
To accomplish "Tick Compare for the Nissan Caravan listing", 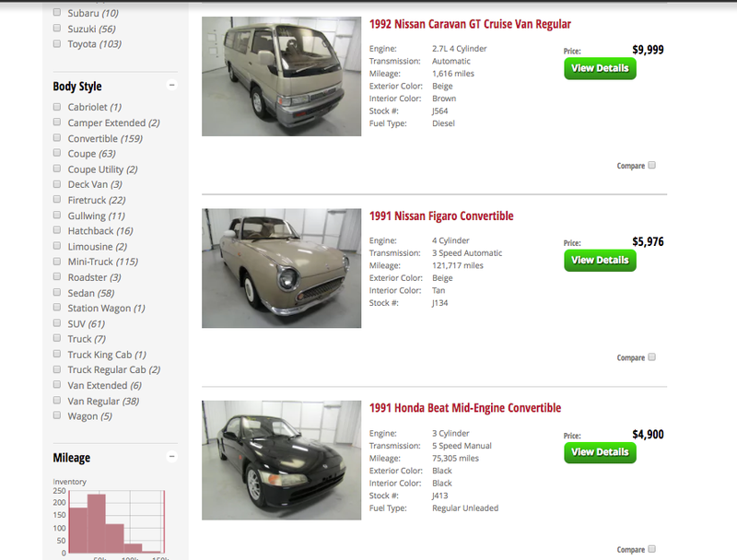I will pos(652,165).
